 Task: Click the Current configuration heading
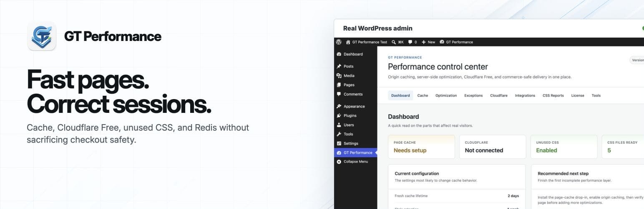[x=417, y=173]
